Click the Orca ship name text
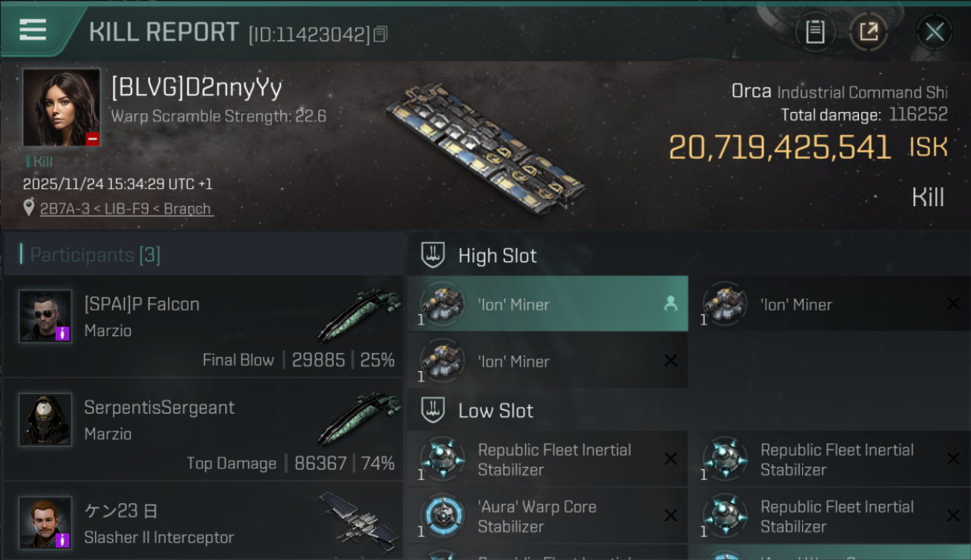Viewport: 971px width, 560px height. (751, 91)
